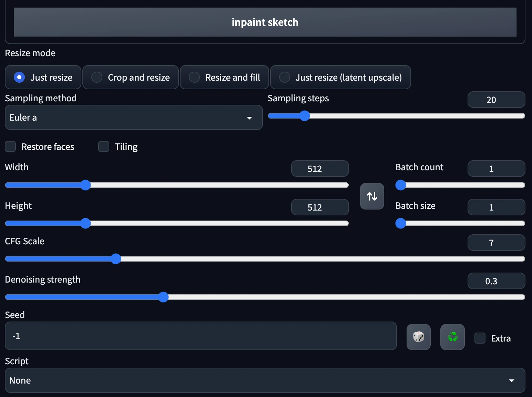Click the recycle icon to reuse last seed

click(x=452, y=337)
